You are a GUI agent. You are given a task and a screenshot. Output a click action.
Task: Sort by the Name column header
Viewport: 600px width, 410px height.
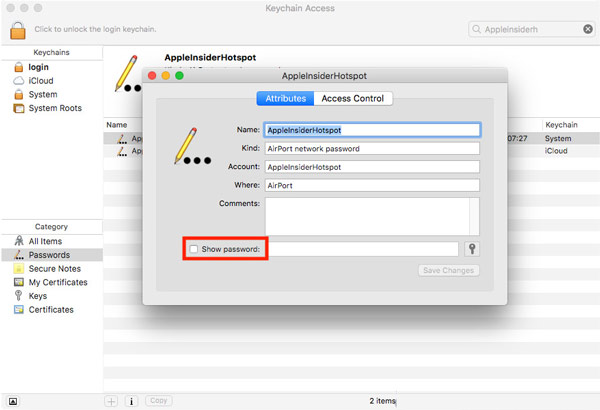tap(117, 125)
